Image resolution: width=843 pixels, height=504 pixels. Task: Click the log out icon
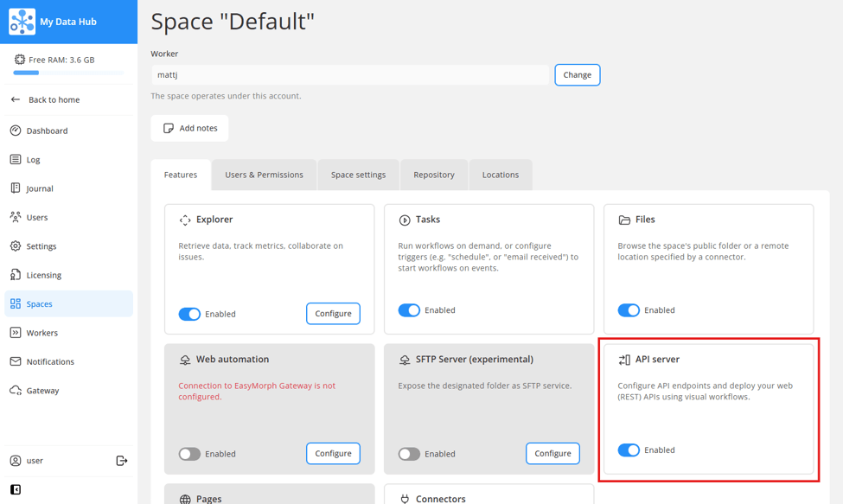[x=122, y=461]
